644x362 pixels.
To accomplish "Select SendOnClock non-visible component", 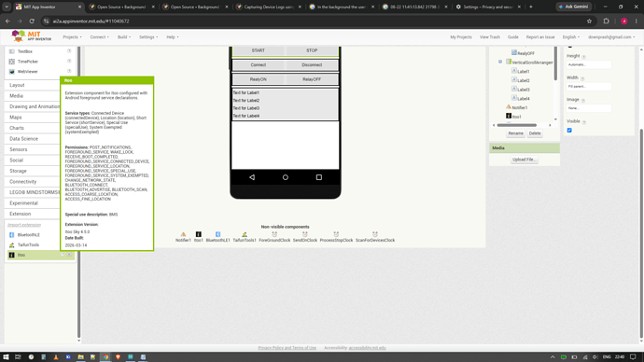I will (x=305, y=237).
